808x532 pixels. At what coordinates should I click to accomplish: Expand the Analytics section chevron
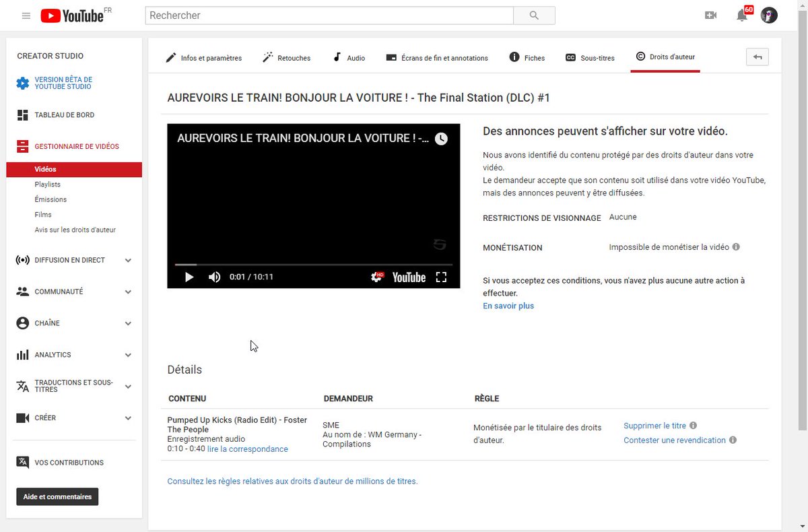pyautogui.click(x=128, y=355)
